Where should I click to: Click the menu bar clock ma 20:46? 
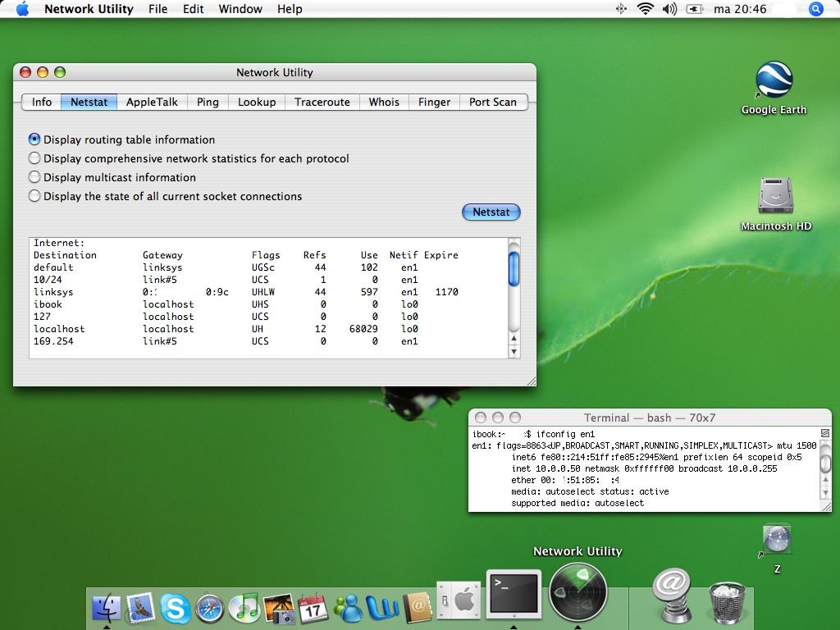click(x=740, y=9)
